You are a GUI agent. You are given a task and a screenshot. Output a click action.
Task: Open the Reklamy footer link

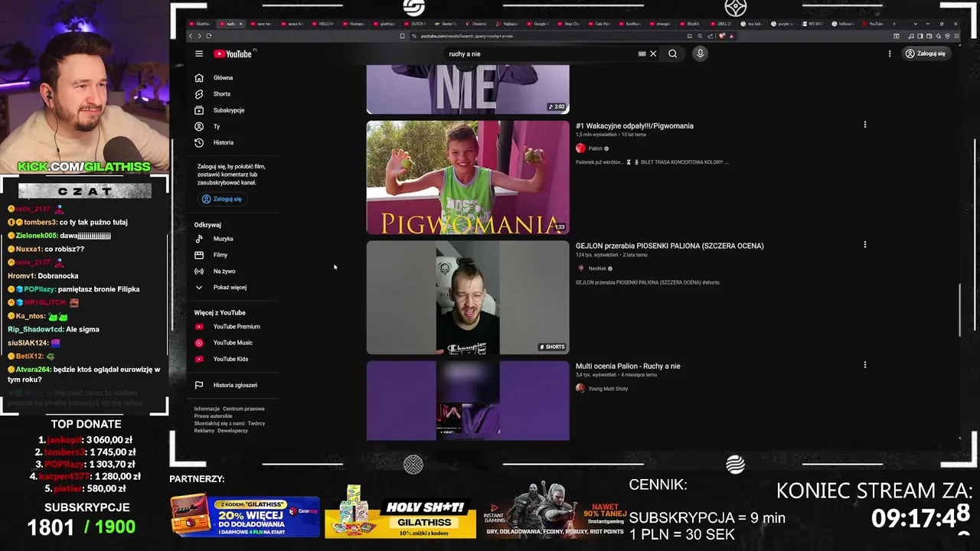204,431
